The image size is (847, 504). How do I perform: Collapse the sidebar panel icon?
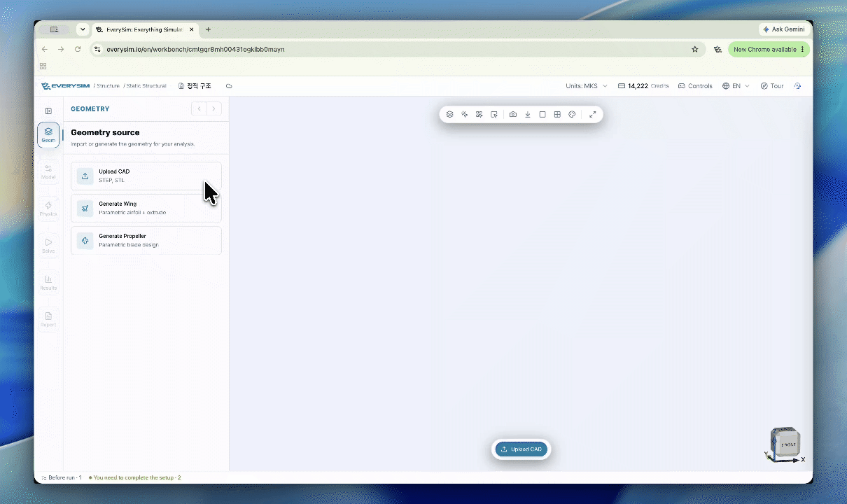pos(48,111)
